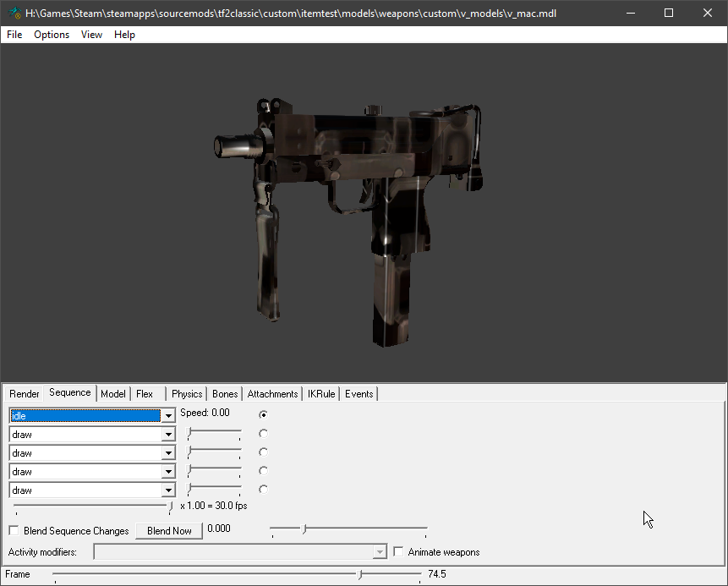This screenshot has height=586, width=728.
Task: Open the Flex tab
Action: pos(145,394)
